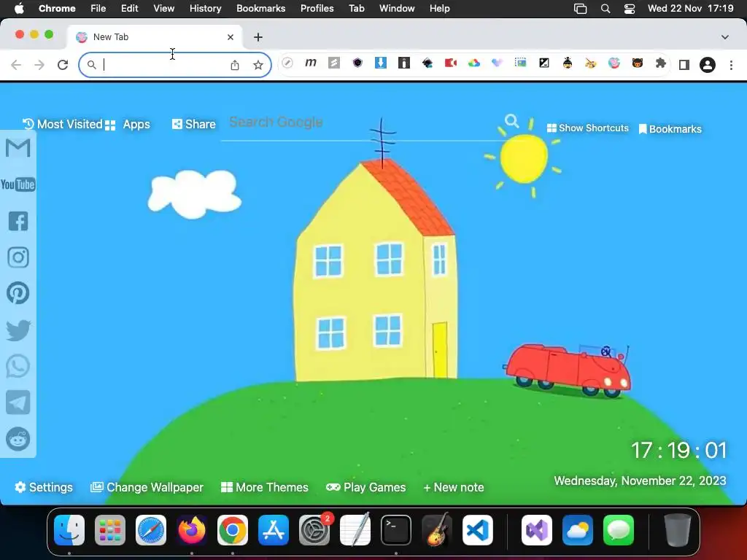Viewport: 747px width, 560px height.
Task: Click the bee extension icon
Action: [568, 63]
